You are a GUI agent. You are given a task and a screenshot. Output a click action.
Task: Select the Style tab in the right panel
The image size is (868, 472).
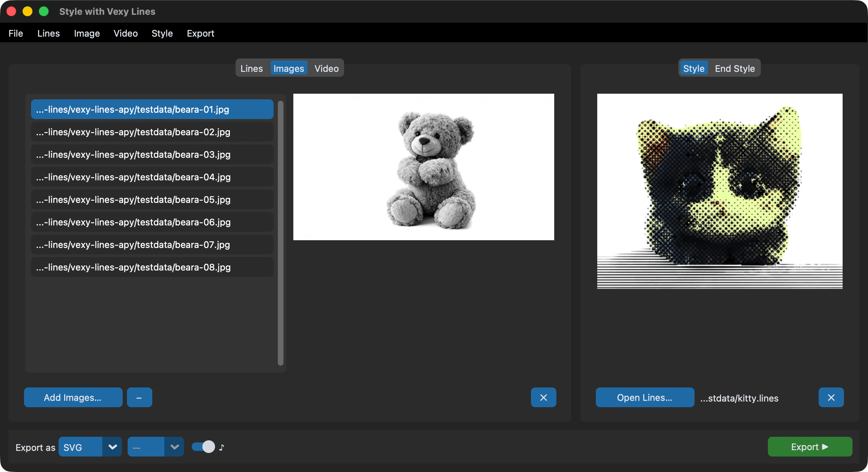[x=693, y=68]
